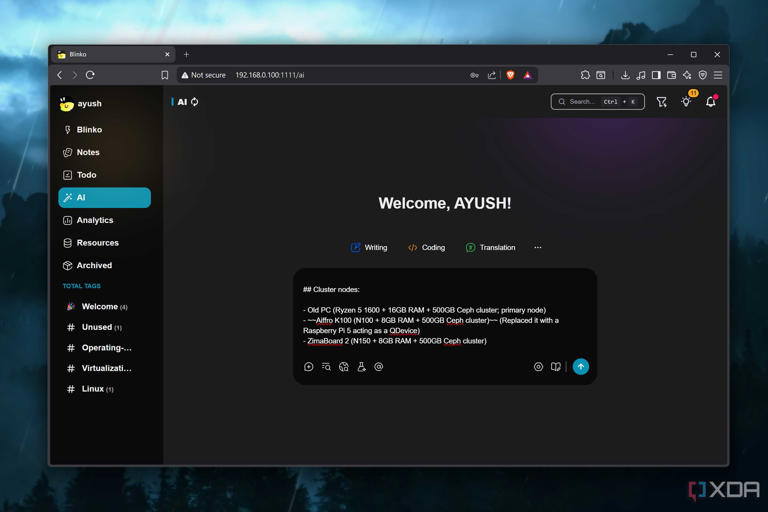Click the mention @ icon in chat box
768x512 pixels.
pyautogui.click(x=379, y=366)
